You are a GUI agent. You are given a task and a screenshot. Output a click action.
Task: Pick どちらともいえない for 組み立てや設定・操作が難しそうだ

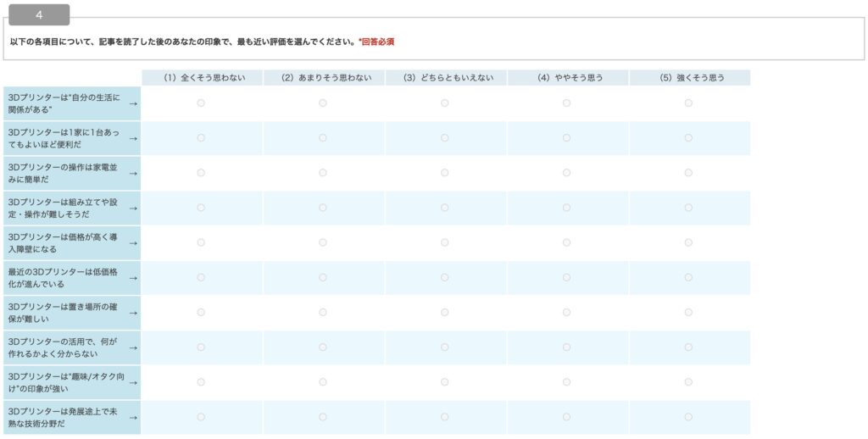coord(444,208)
